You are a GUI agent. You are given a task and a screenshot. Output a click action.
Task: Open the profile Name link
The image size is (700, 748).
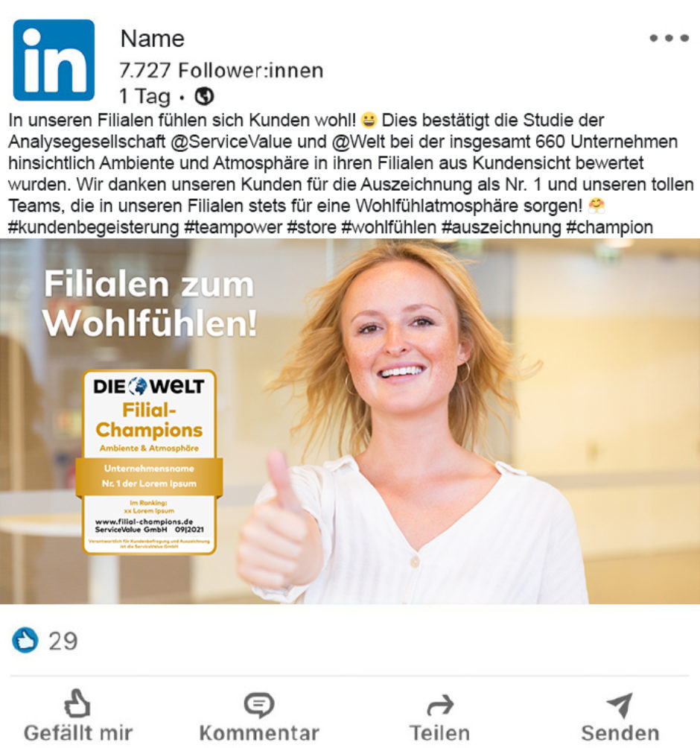pos(152,39)
